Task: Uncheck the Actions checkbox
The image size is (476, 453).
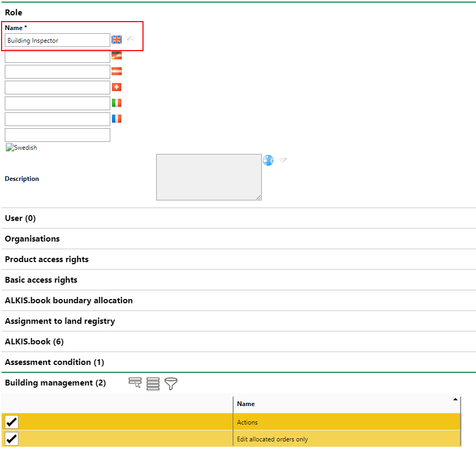Action: (x=12, y=422)
